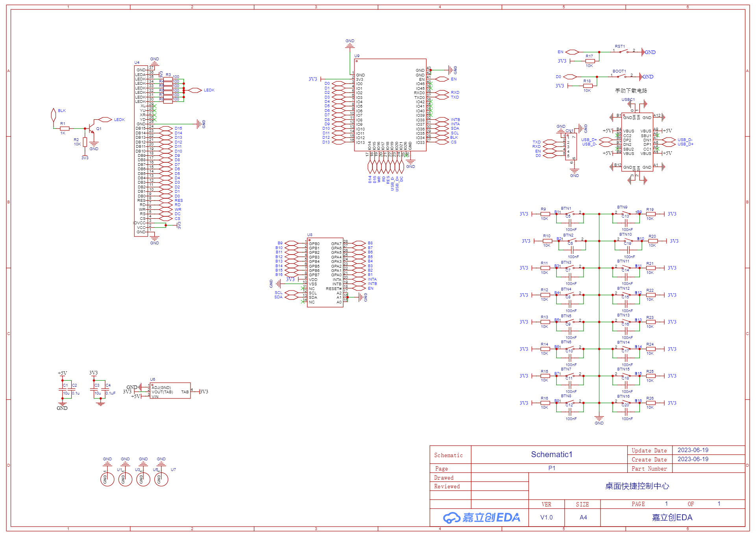Image resolution: width=756 pixels, height=536 pixels.
Task: Select the U4 display connector symbol
Action: [141, 151]
